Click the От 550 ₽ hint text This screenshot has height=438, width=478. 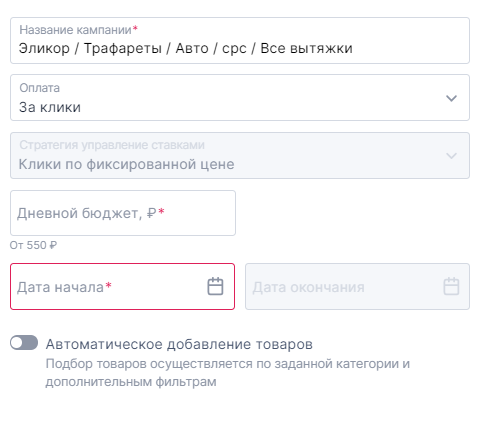[33, 245]
